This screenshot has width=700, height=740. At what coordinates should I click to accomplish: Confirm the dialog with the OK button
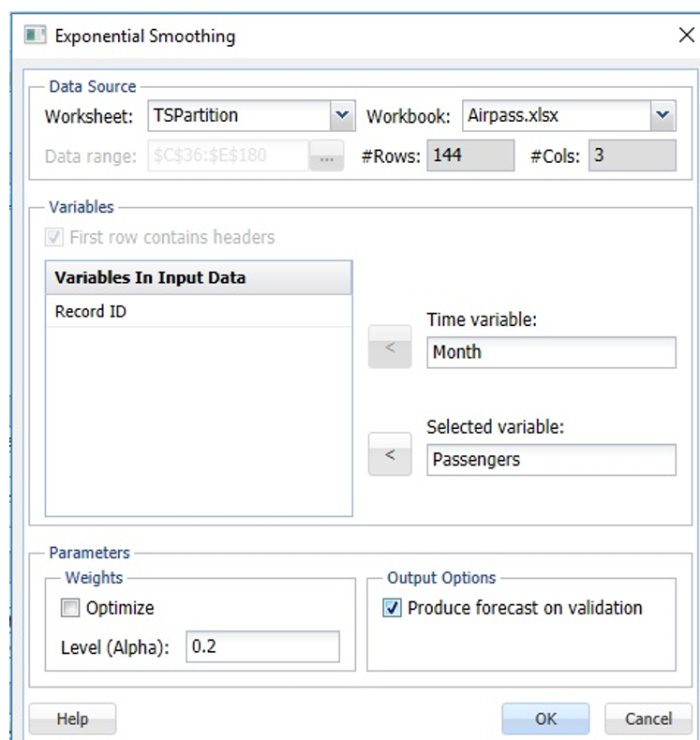(545, 718)
